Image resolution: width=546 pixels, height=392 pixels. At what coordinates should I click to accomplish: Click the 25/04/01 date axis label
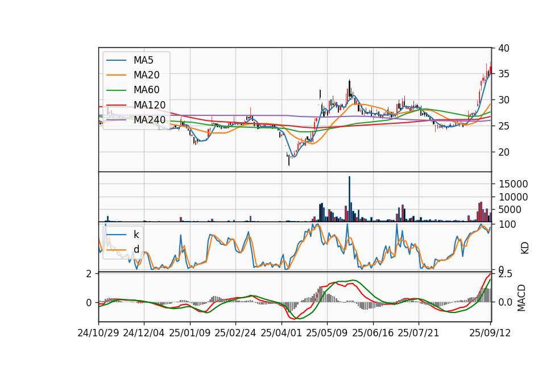282,333
